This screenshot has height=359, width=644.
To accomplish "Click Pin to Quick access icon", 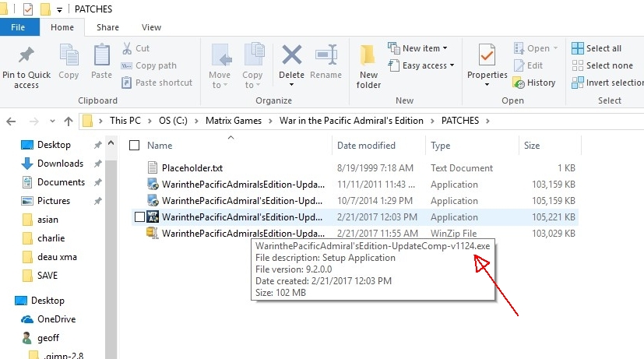I will tap(26, 55).
